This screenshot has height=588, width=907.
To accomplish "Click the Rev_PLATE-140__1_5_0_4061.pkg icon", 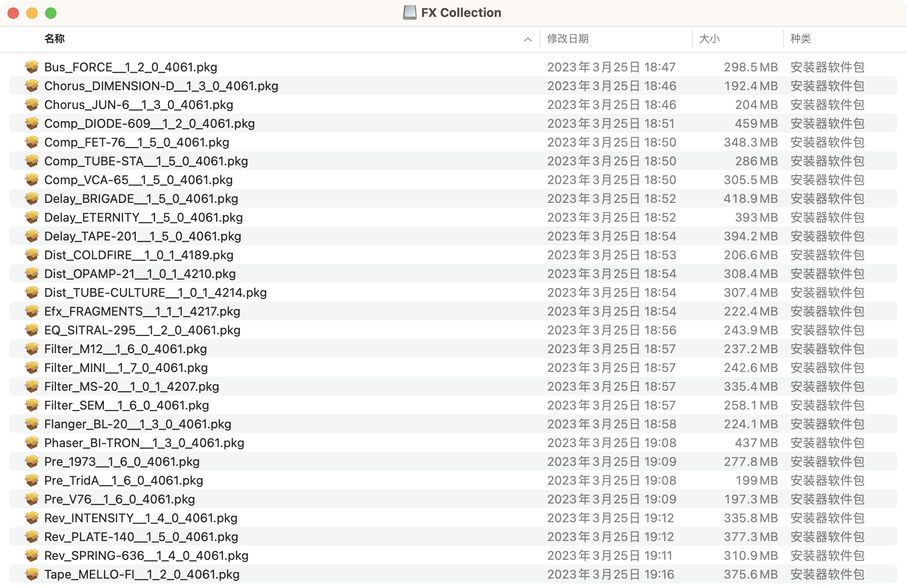I will point(31,537).
